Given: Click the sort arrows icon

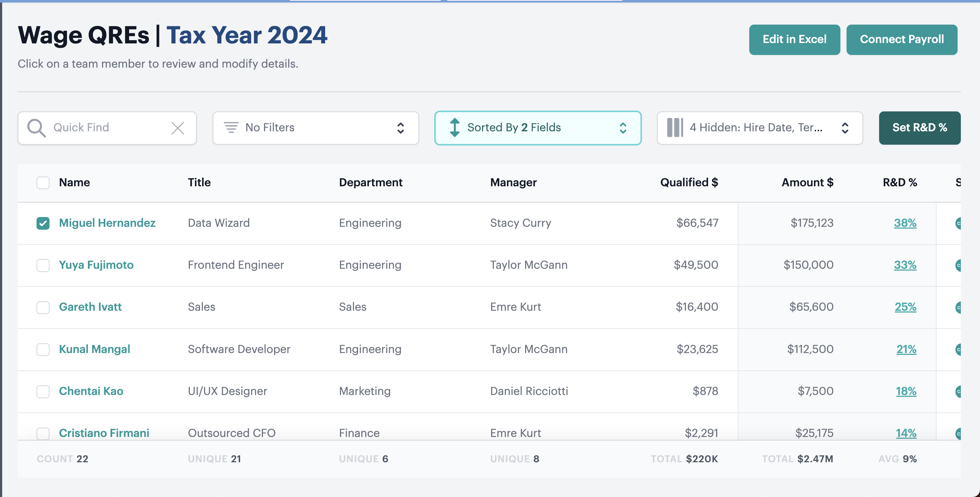Looking at the screenshot, I should [x=455, y=127].
